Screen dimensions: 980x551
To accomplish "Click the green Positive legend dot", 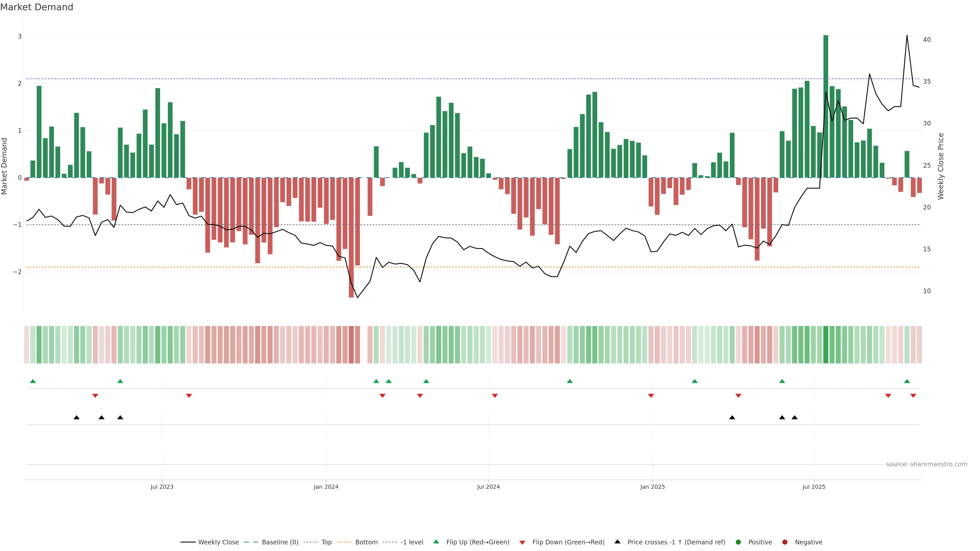I will tap(738, 542).
